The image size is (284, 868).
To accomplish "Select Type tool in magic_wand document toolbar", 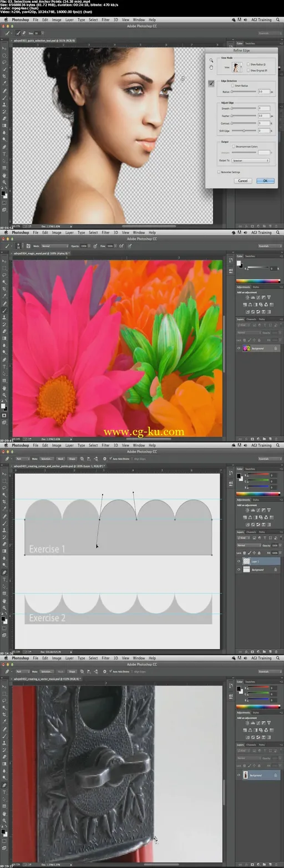I will (4, 366).
